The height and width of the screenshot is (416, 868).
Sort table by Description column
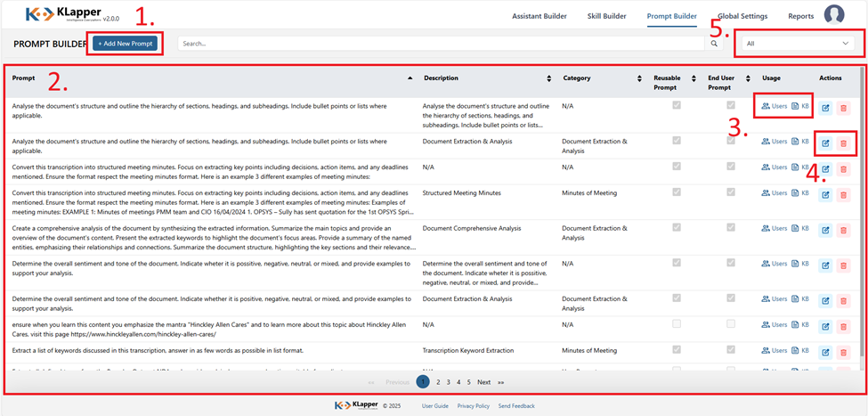point(548,78)
